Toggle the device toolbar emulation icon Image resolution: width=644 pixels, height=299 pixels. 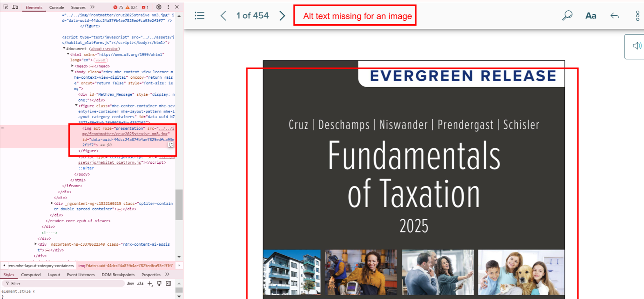click(x=15, y=7)
